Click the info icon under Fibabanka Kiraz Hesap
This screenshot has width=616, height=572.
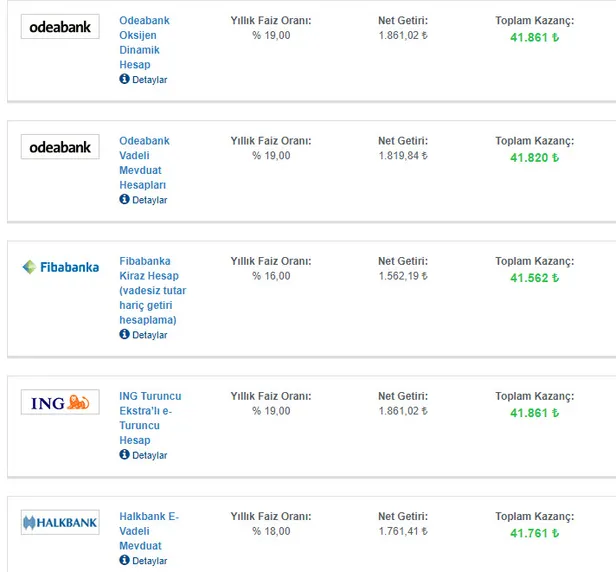click(x=124, y=334)
